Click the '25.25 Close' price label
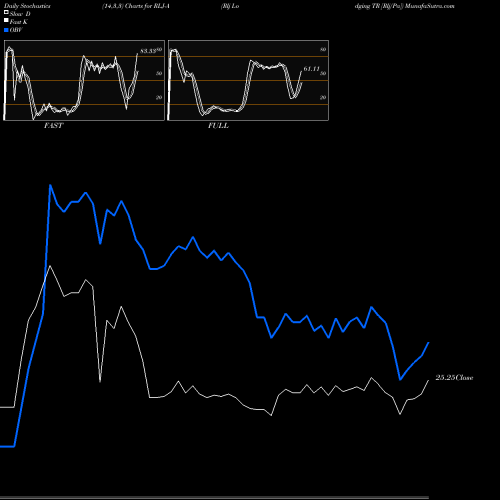500x500 pixels. coord(454,377)
